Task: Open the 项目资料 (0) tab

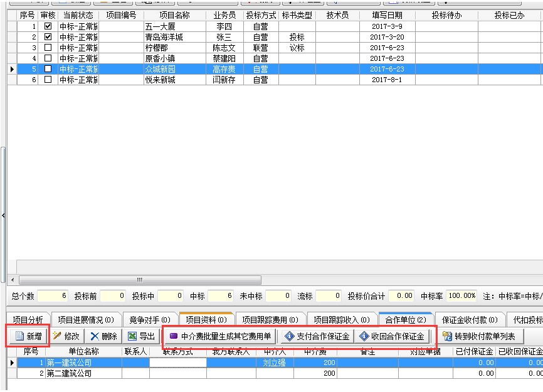Action: (206, 320)
